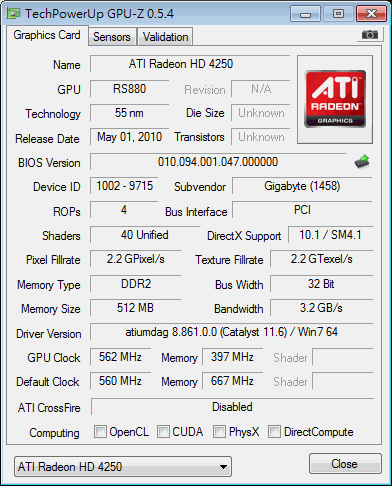Select the Graphics Card tab
392x486 pixels.
pyautogui.click(x=47, y=35)
